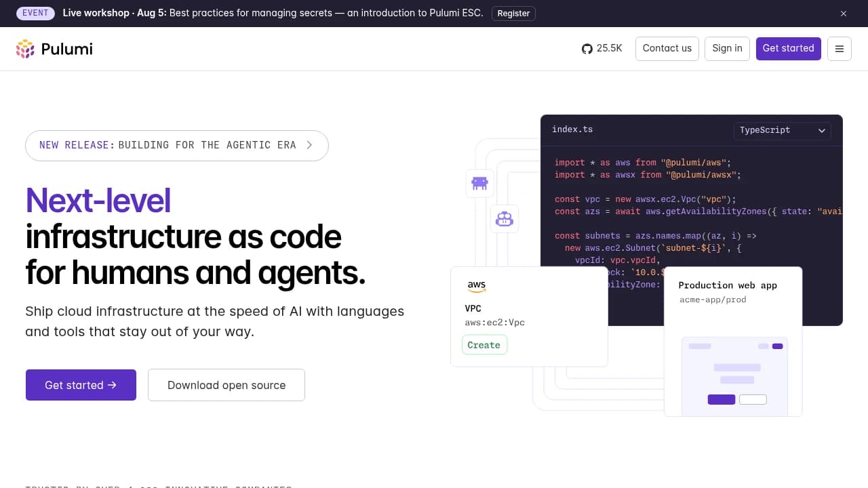Click the VPC label on card
Viewport: 868px width, 488px height.
pyautogui.click(x=473, y=308)
